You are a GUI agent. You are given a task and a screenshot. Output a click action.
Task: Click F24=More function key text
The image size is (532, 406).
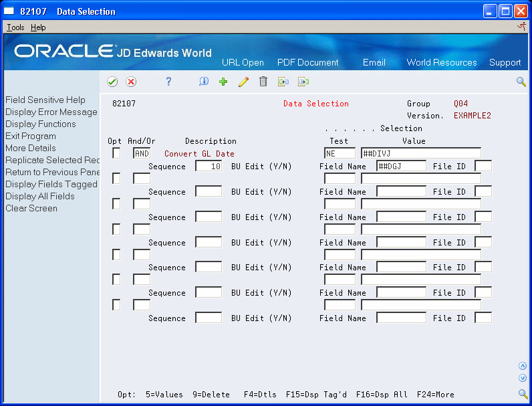pyautogui.click(x=436, y=395)
